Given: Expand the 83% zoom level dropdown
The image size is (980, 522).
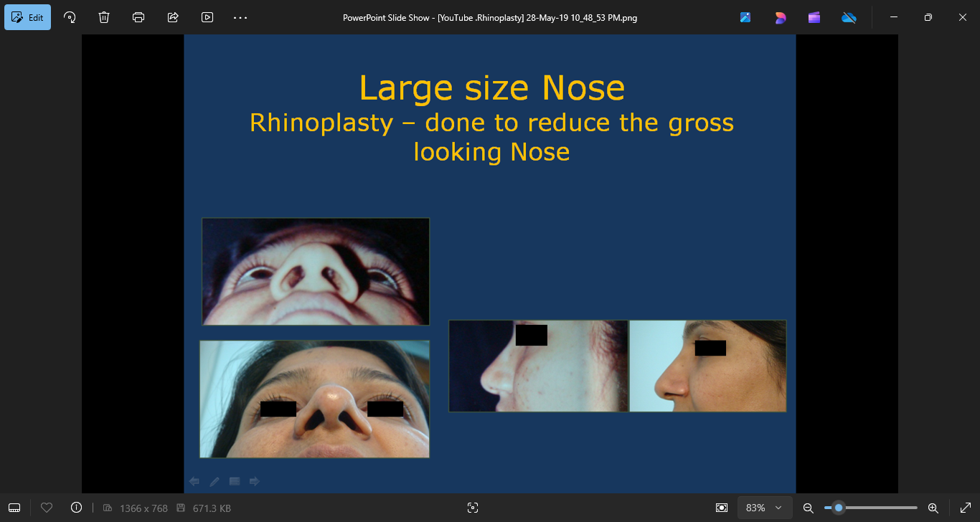Looking at the screenshot, I should coord(765,508).
